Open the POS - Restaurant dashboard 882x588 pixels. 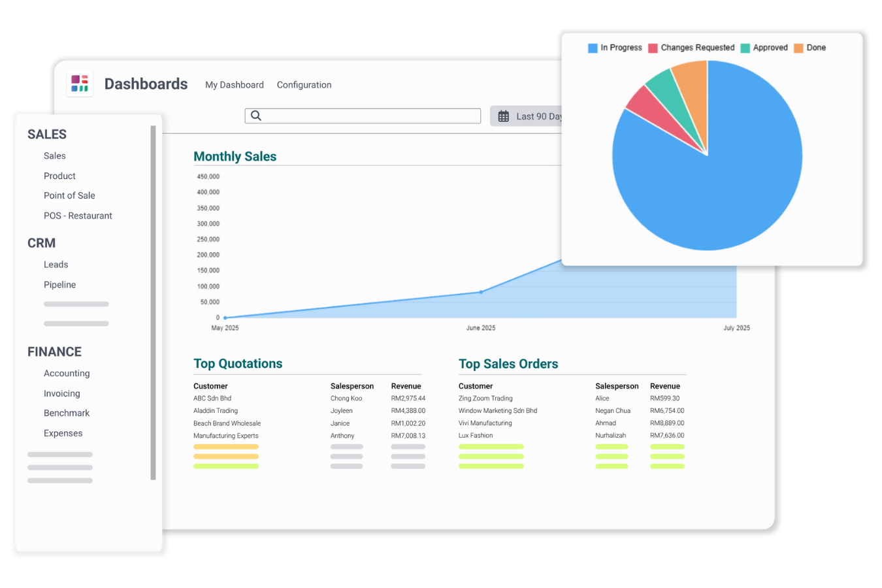point(78,216)
